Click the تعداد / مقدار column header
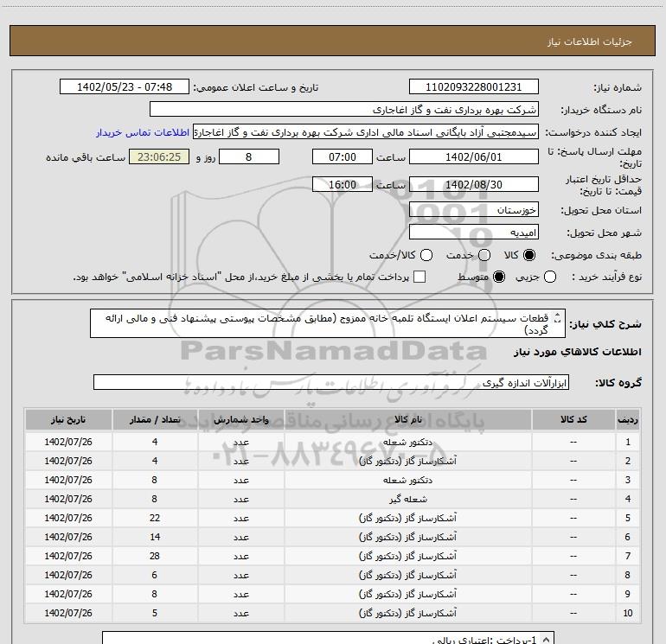 pos(155,419)
